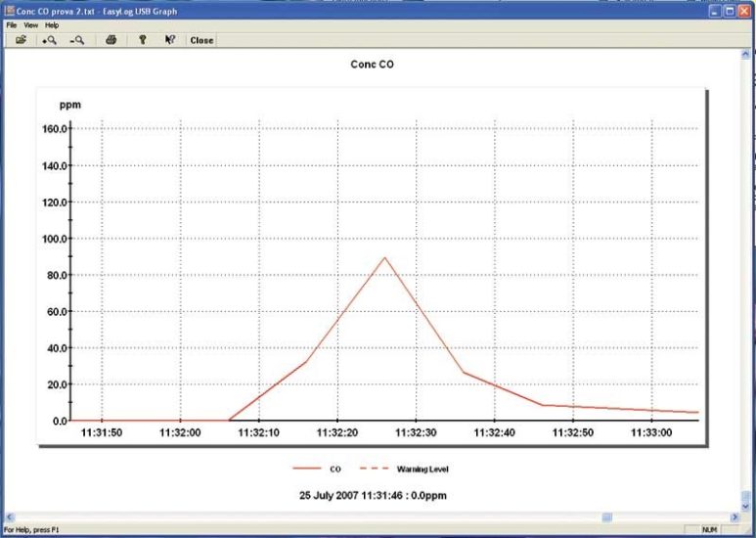Click the Print toolbar icon
This screenshot has height=538, width=756.
(111, 40)
